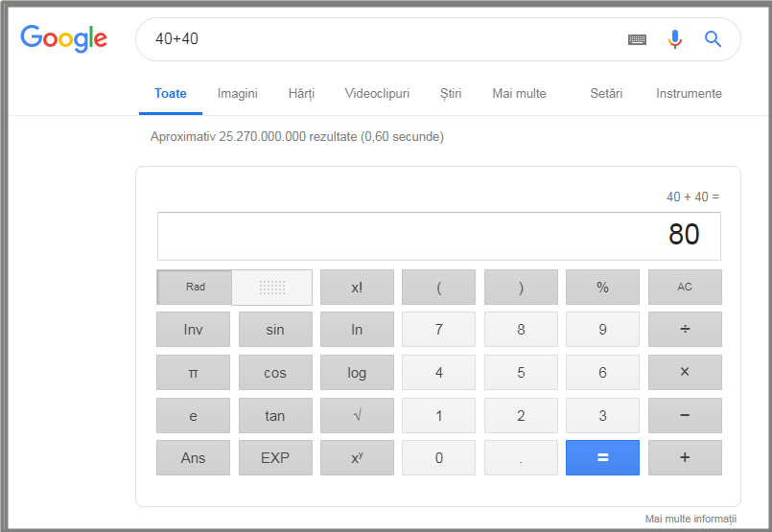The width and height of the screenshot is (772, 532).
Task: Insert an opening parenthesis
Action: click(x=438, y=287)
